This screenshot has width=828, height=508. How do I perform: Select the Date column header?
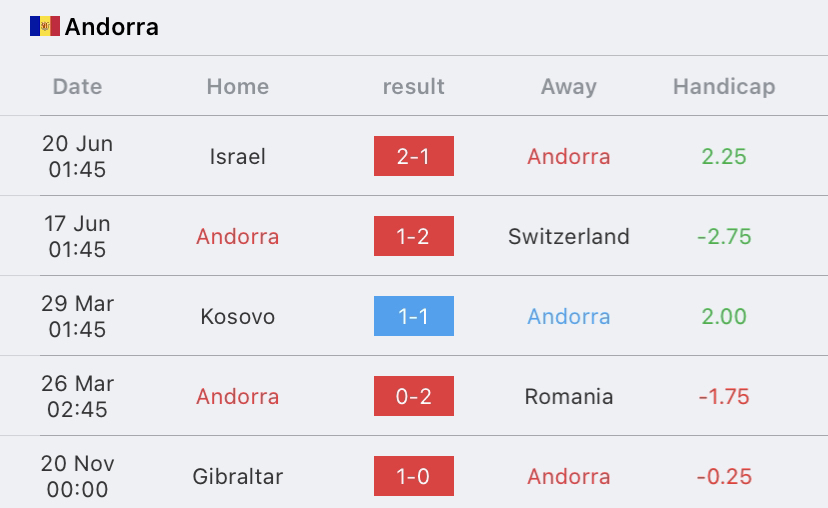(x=77, y=87)
